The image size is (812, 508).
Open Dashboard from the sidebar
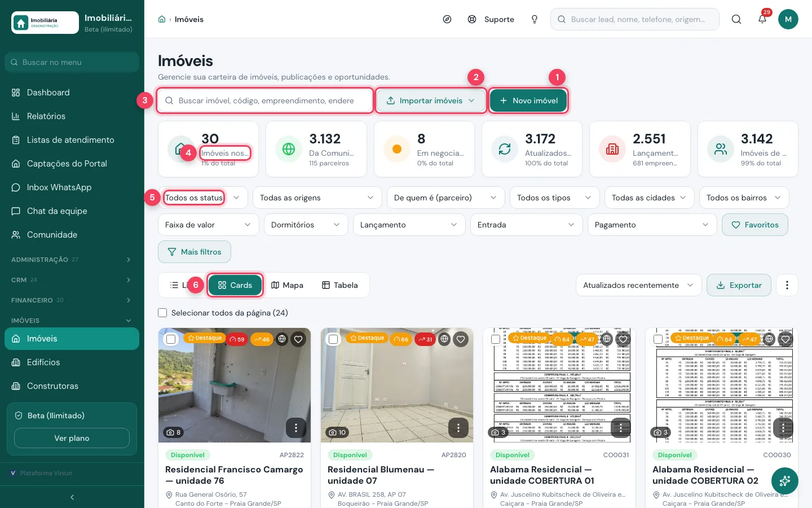(x=72, y=93)
